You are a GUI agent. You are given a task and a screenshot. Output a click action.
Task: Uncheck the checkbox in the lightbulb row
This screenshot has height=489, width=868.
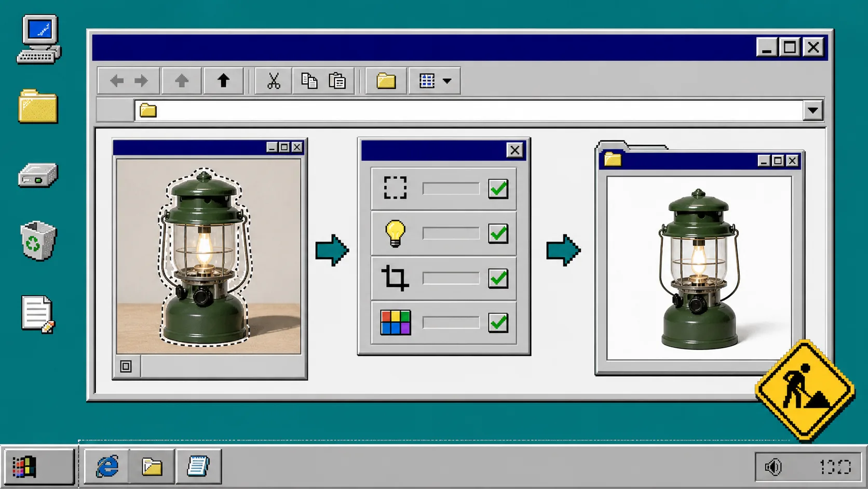pos(498,233)
